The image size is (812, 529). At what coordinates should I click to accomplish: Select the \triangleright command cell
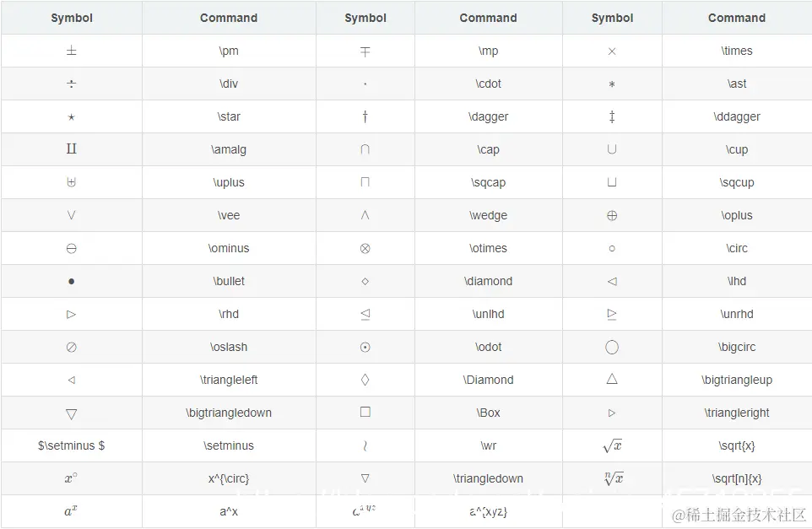point(737,413)
